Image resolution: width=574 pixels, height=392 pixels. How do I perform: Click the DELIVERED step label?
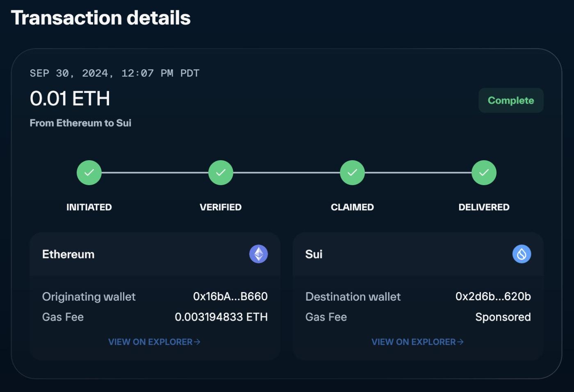coord(484,207)
